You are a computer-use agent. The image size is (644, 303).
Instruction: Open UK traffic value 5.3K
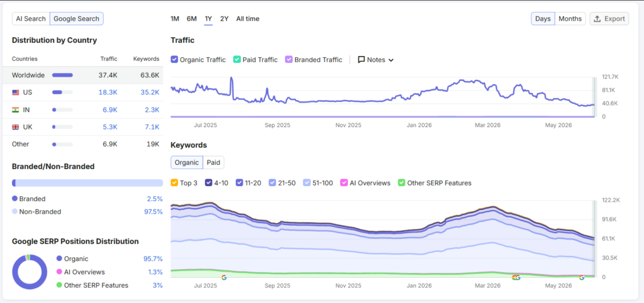[110, 127]
